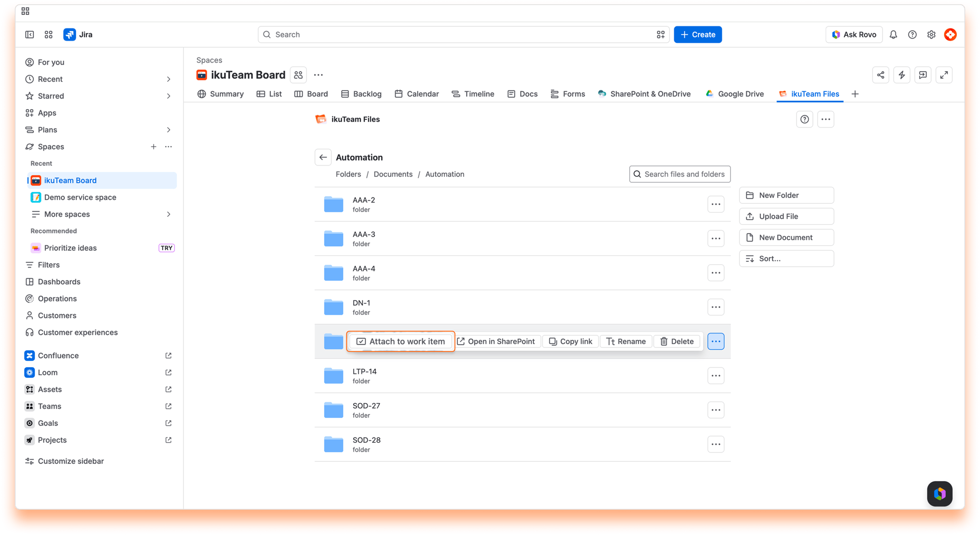Click the feedback icon next to lightning bolt
The image size is (980, 535).
click(923, 75)
